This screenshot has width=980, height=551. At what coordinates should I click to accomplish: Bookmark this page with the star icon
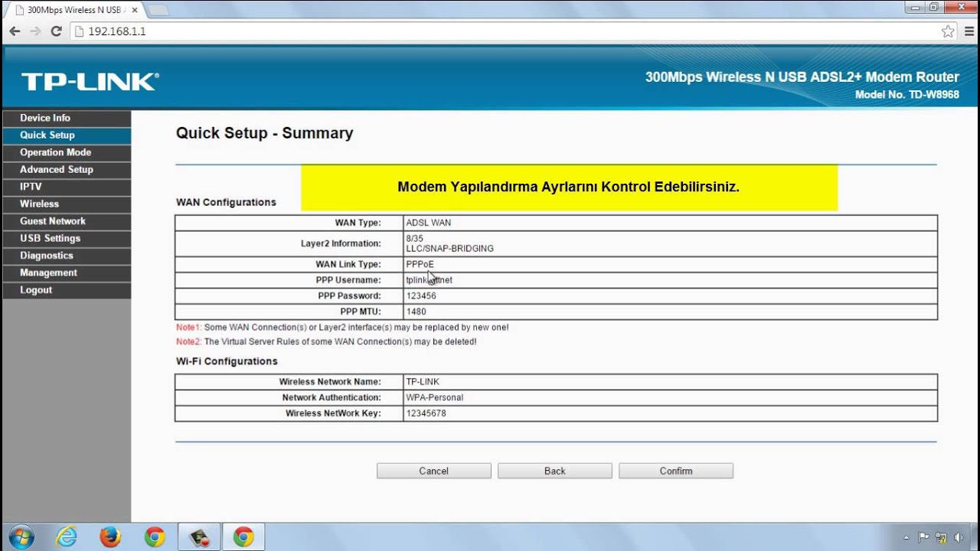948,31
